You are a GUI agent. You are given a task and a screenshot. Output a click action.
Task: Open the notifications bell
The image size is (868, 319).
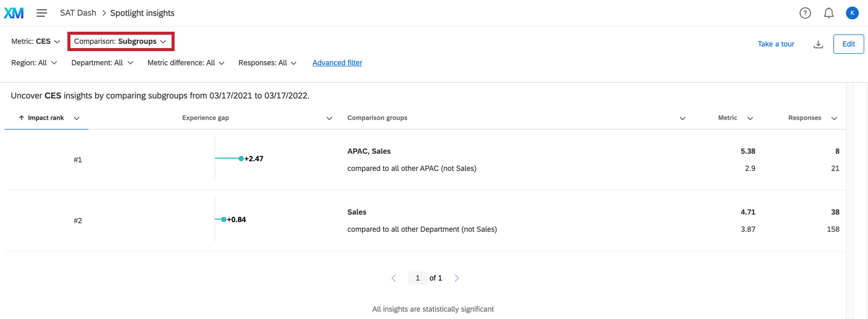click(x=829, y=13)
